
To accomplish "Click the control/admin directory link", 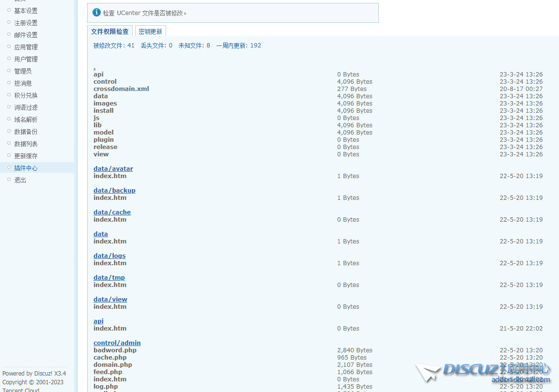I will (117, 343).
